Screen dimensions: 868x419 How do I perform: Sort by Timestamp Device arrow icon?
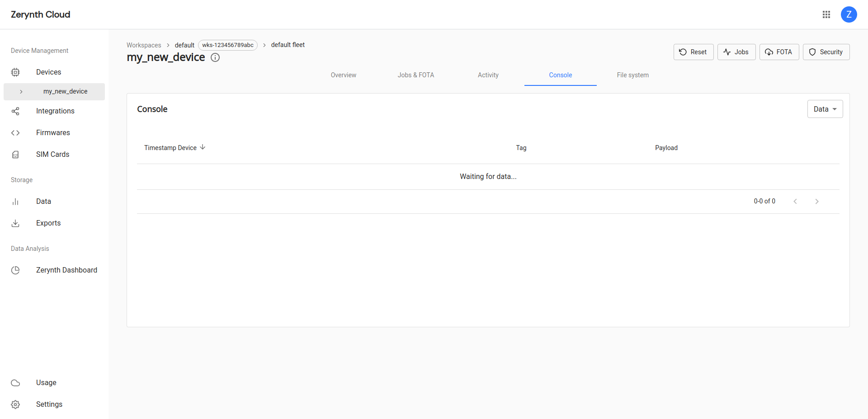[x=203, y=147]
